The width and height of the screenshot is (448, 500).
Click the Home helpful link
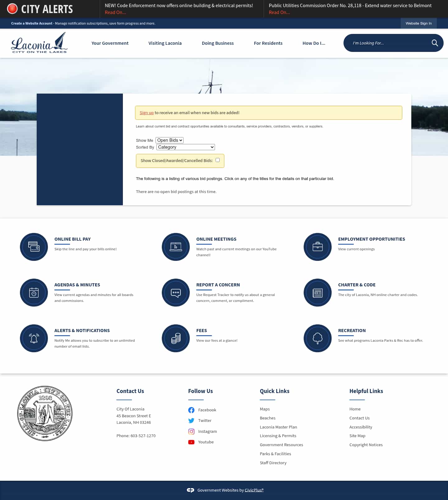pyautogui.click(x=355, y=409)
